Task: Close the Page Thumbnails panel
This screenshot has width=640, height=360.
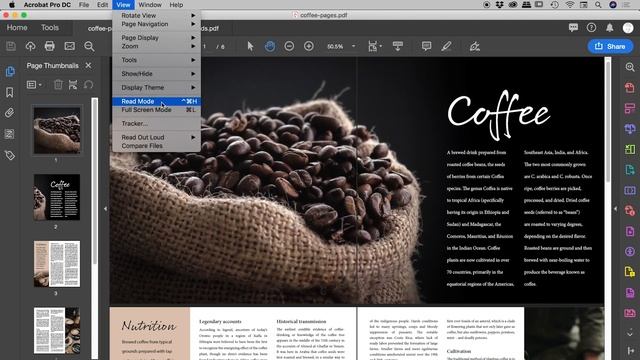Action: [88, 65]
